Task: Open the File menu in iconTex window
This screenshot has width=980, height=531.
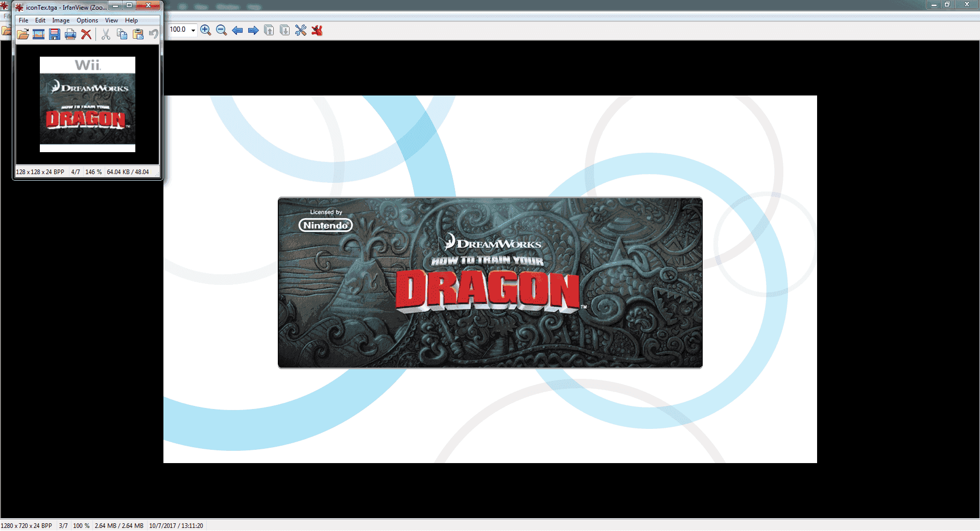Action: (23, 20)
